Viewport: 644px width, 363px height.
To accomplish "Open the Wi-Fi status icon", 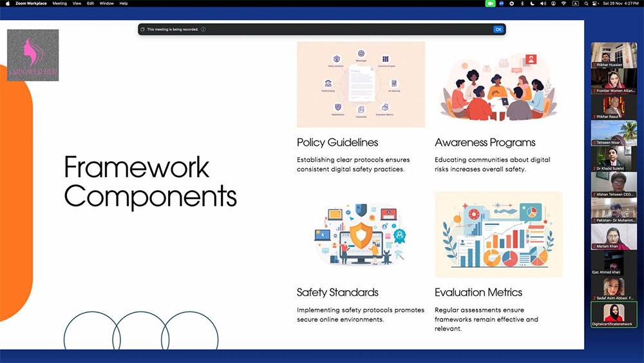I will 563,3.
